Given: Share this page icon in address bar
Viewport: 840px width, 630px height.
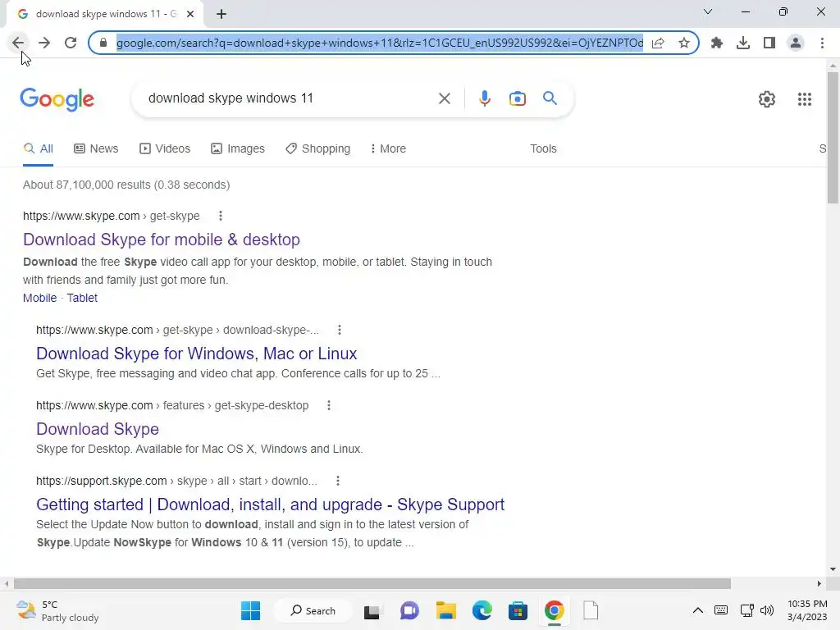Looking at the screenshot, I should [658, 43].
